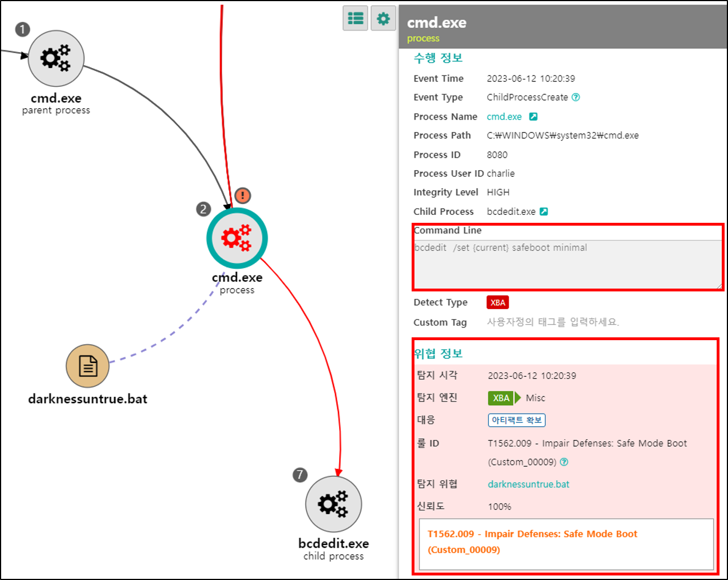Click the Misc engine label
The height and width of the screenshot is (580, 728).
(x=535, y=398)
